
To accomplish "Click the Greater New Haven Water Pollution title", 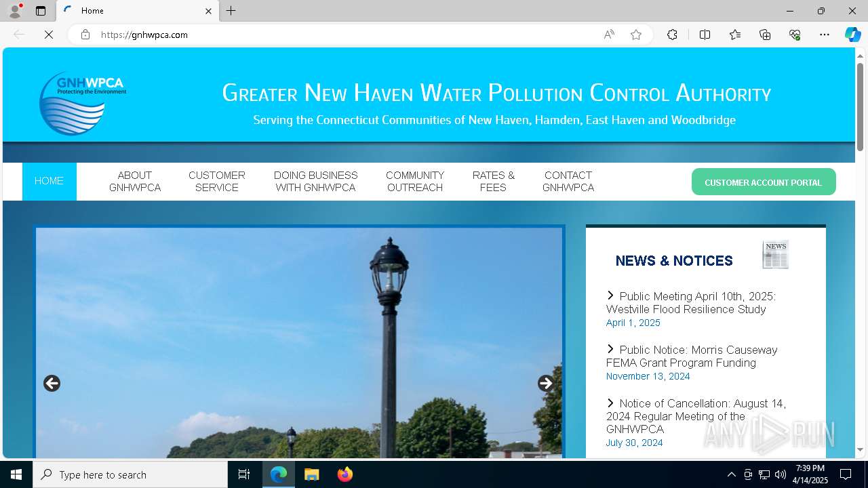I will click(x=496, y=93).
